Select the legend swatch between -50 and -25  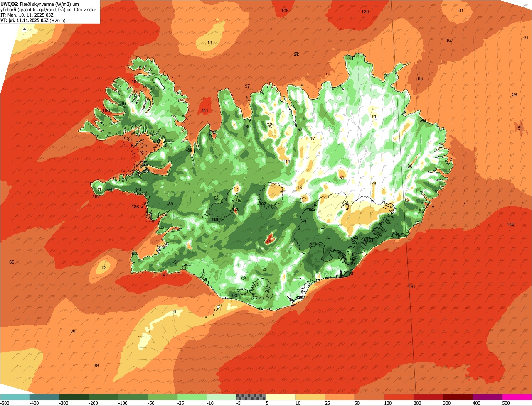[162, 397]
